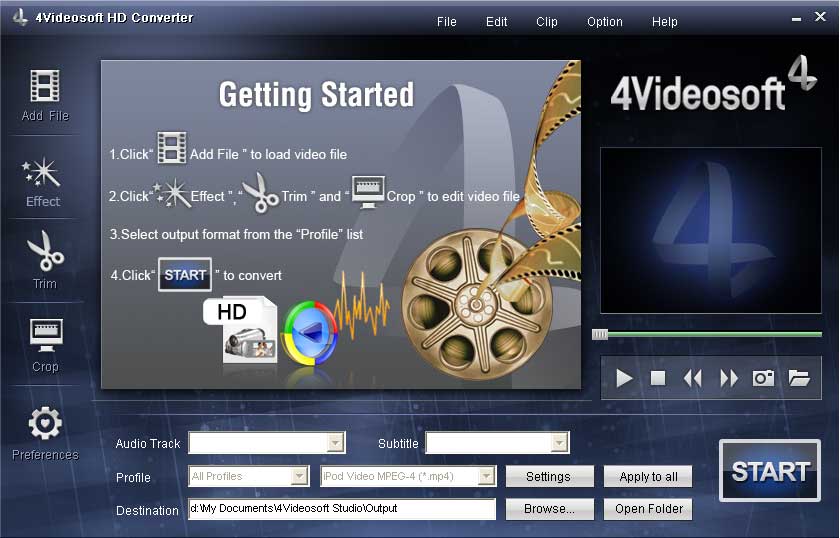This screenshot has height=538, width=840.
Task: Click the Destination path input field
Action: click(x=342, y=509)
